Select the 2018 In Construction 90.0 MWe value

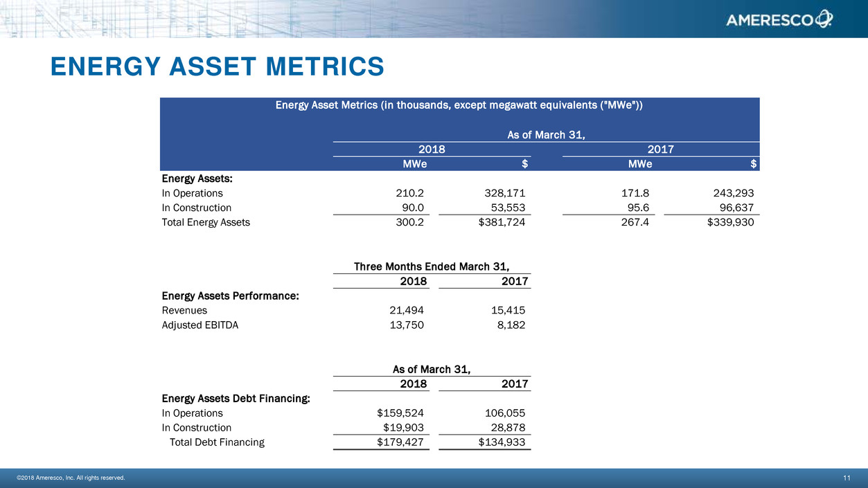click(x=412, y=208)
